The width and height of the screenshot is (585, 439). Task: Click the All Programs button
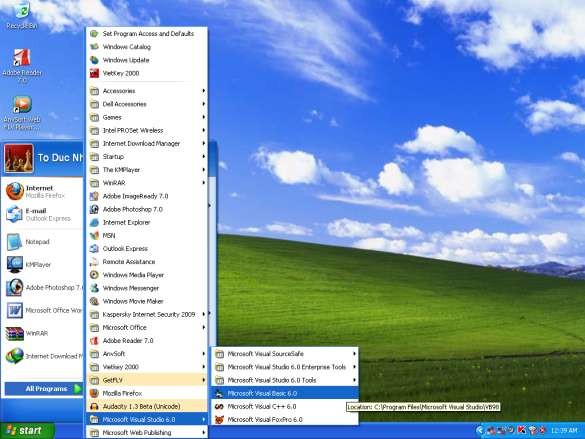tap(43, 389)
